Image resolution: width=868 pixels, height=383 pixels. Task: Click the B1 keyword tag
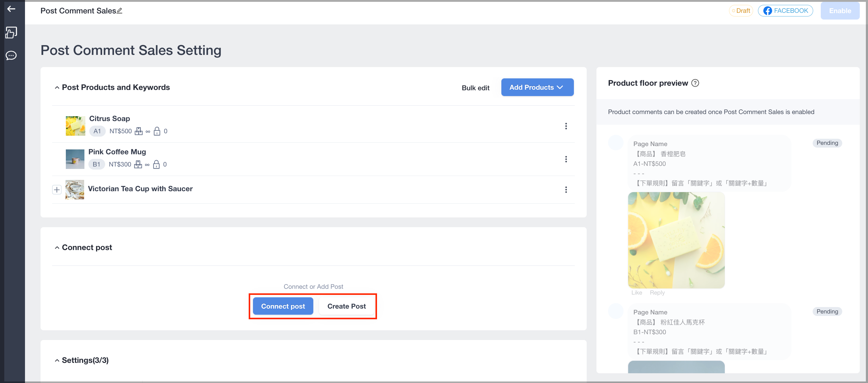click(97, 165)
